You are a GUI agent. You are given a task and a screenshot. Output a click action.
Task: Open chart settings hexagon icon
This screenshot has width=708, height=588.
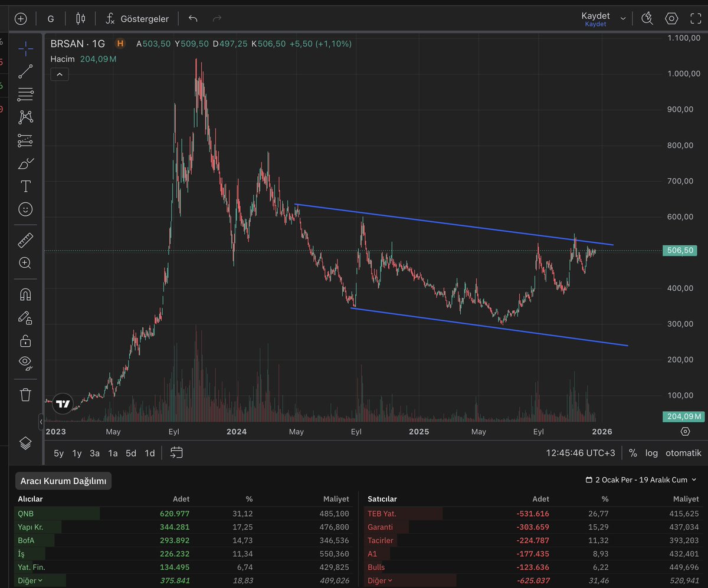[671, 18]
